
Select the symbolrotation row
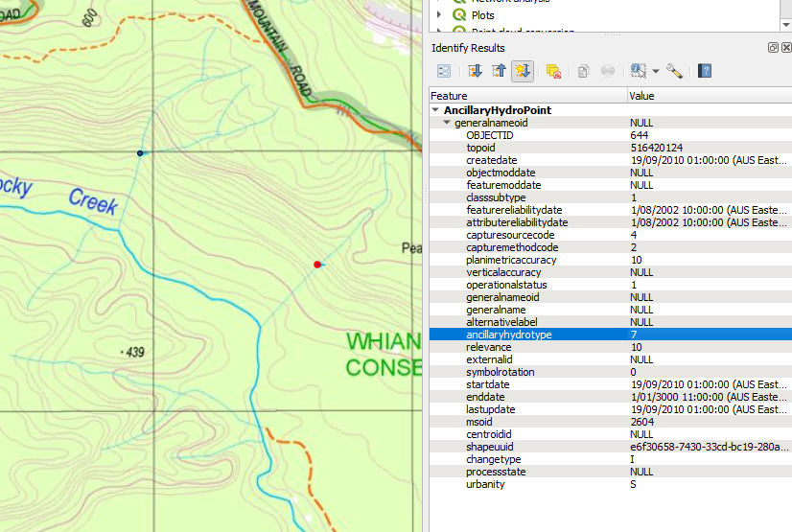point(611,372)
